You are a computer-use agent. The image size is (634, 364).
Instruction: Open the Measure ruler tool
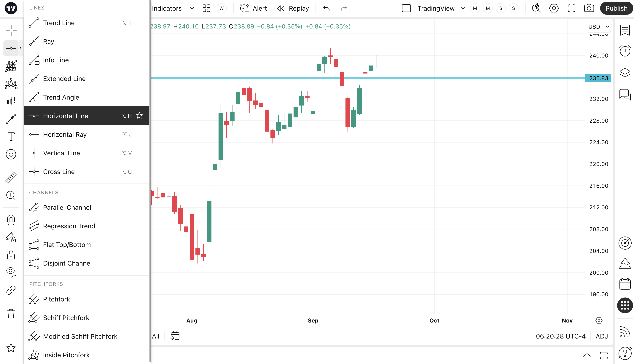pyautogui.click(x=11, y=178)
